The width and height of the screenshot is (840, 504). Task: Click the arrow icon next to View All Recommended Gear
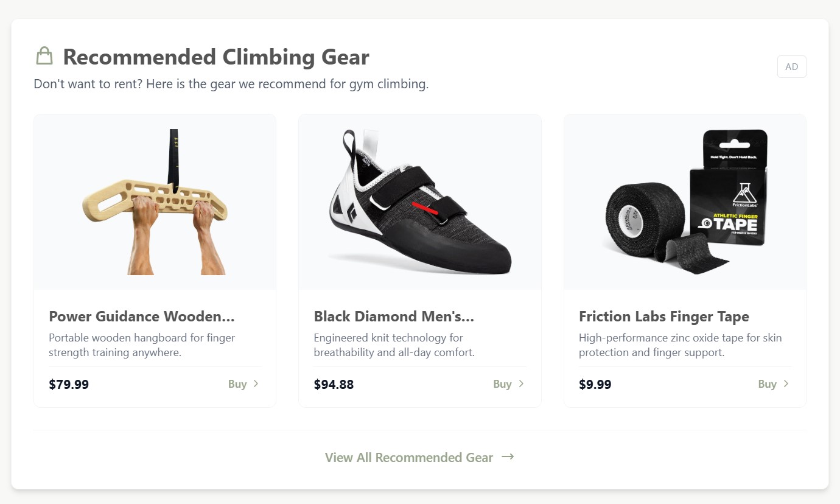click(507, 457)
